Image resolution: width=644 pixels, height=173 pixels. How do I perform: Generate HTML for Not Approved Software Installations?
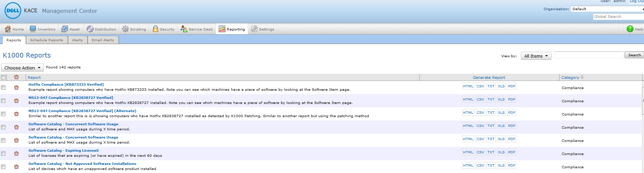click(468, 165)
